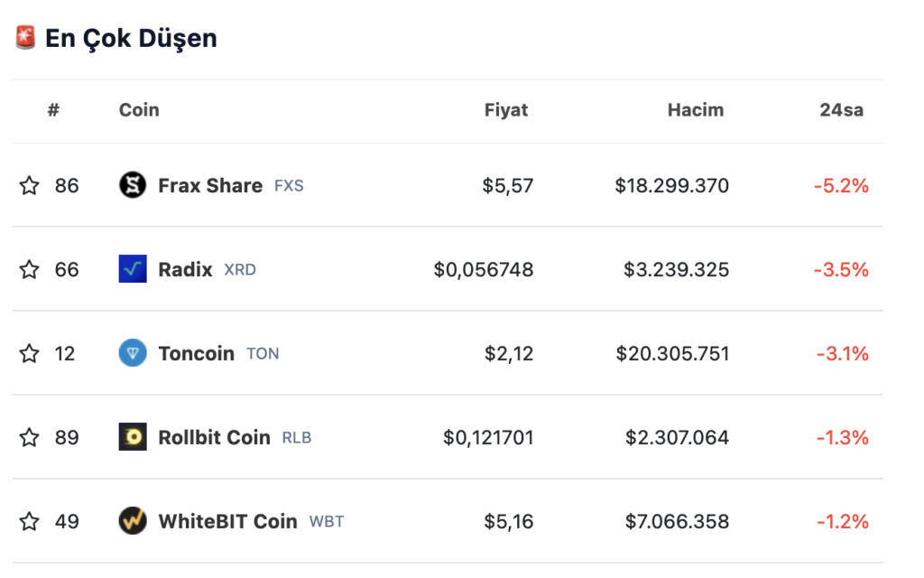Toggle favorite star for Frax Share
This screenshot has width=924, height=578.
pyautogui.click(x=30, y=186)
